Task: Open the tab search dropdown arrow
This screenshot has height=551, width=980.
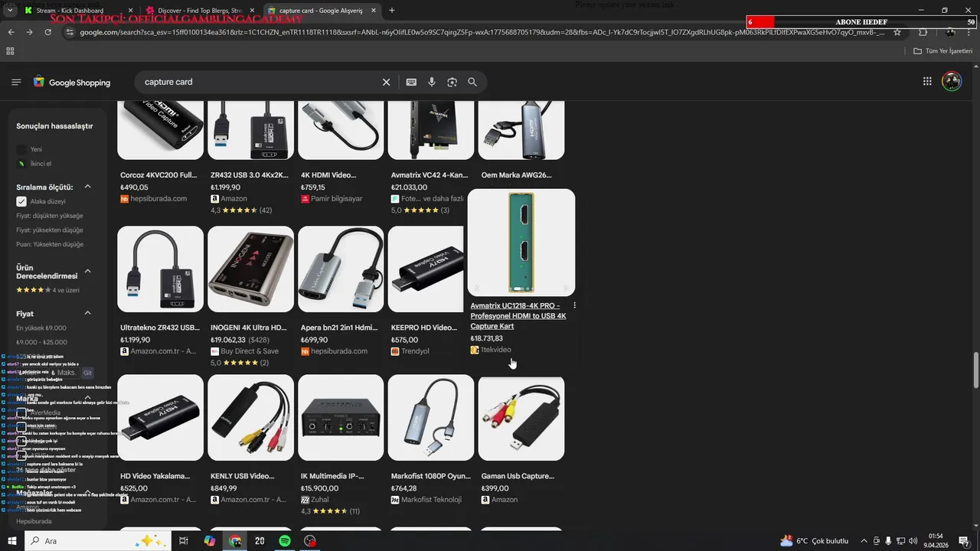Action: click(x=9, y=10)
